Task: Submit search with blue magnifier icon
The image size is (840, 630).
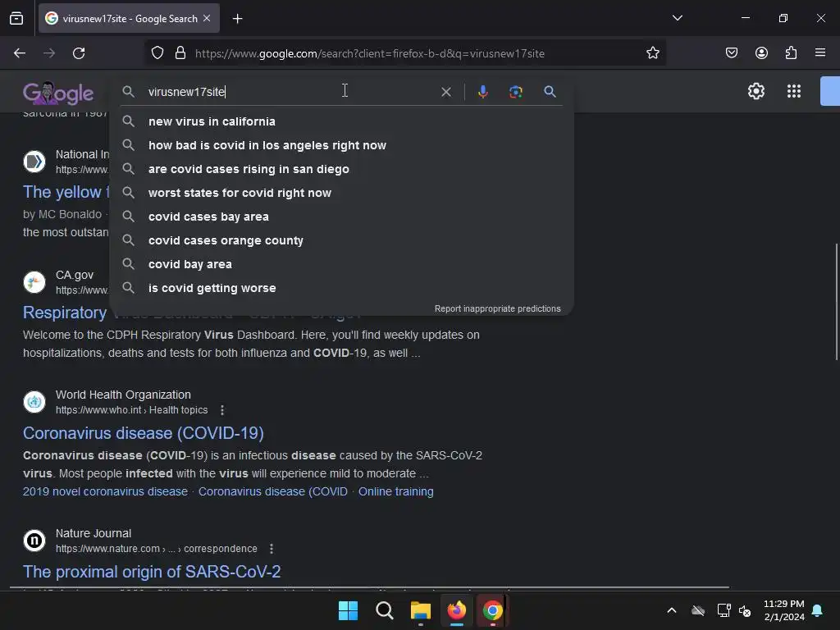Action: point(550,92)
